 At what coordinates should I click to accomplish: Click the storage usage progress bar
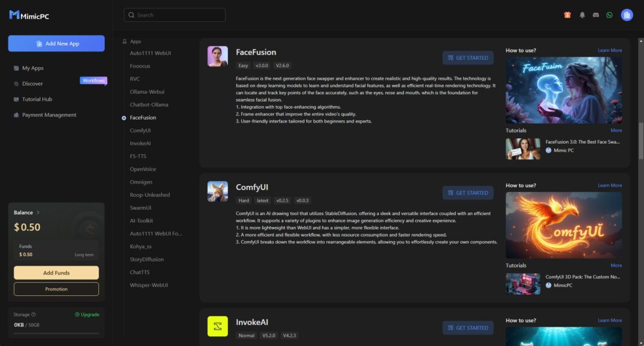(56, 333)
